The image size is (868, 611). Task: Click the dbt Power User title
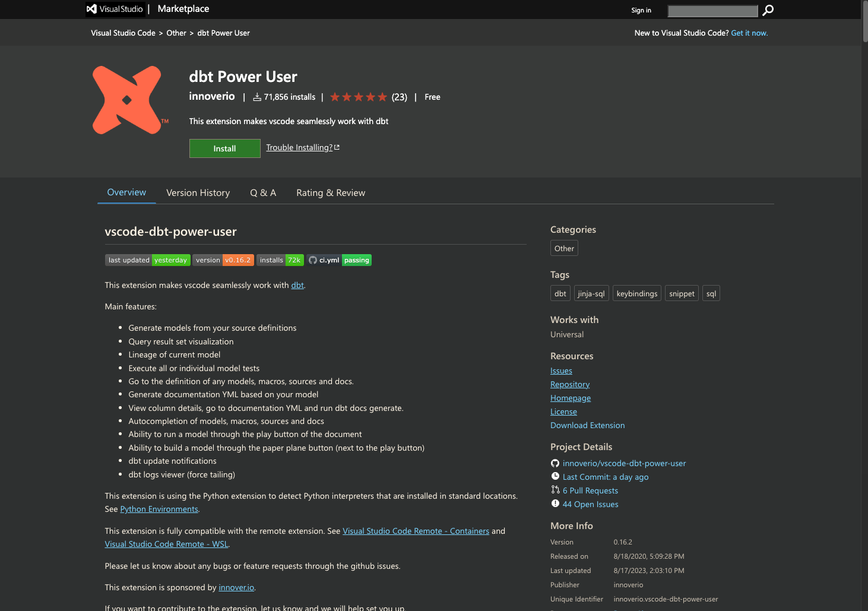(x=243, y=77)
